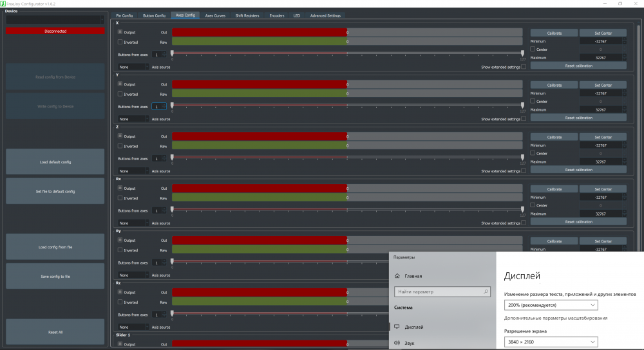Click Rz axis Buttons from axes spinbox
The width and height of the screenshot is (644, 350).
click(x=159, y=315)
